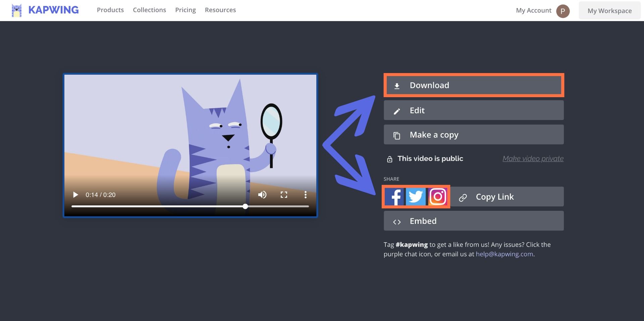Email help@kapwing.com support link
This screenshot has height=321, width=644.
pyautogui.click(x=504, y=254)
